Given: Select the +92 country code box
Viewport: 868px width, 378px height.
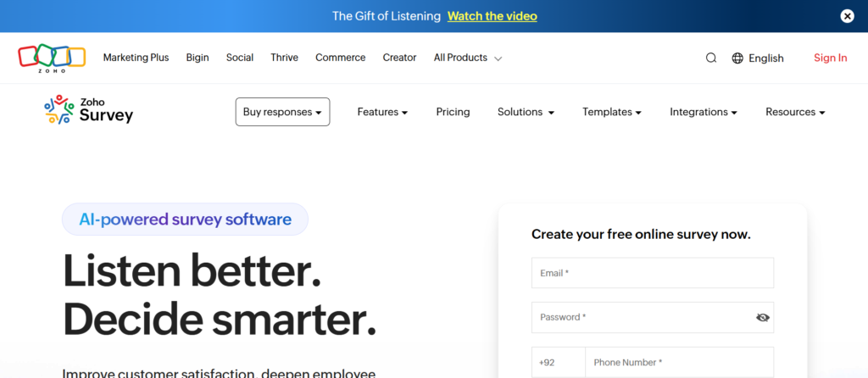Looking at the screenshot, I should pos(558,363).
